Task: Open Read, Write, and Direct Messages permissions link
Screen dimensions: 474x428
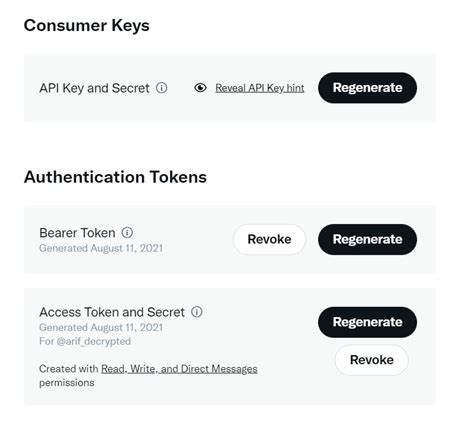Action: coord(179,369)
